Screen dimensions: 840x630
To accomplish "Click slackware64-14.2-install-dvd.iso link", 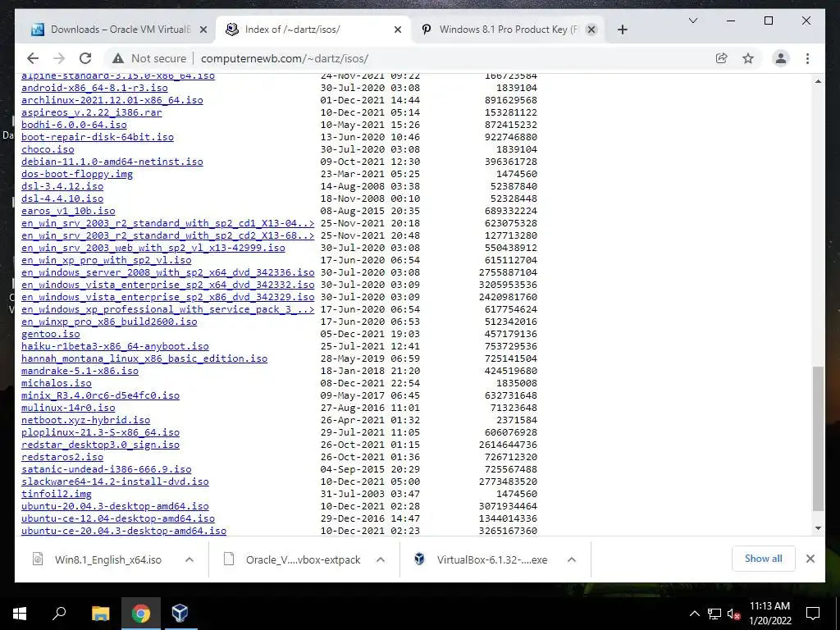I will (115, 482).
